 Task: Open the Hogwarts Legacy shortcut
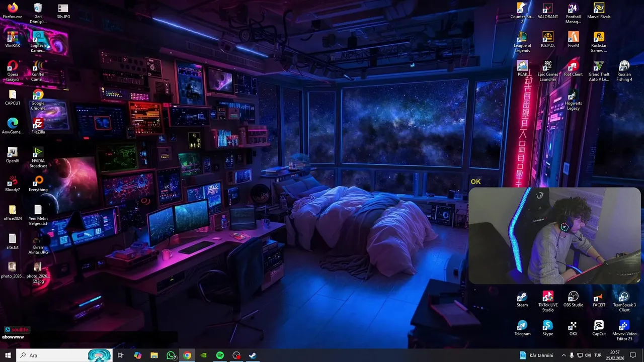click(x=573, y=100)
